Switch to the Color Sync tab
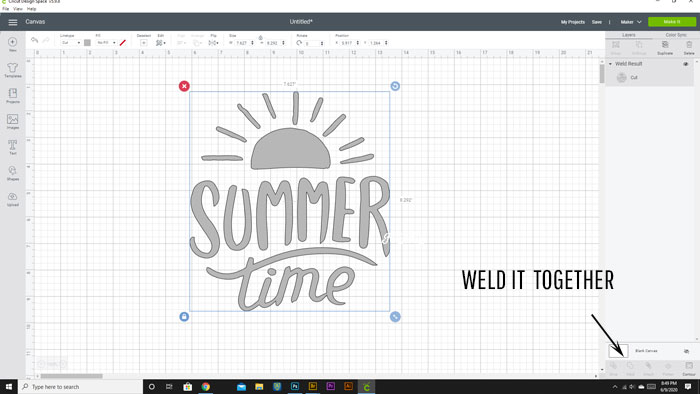The image size is (700, 394). pos(676,35)
